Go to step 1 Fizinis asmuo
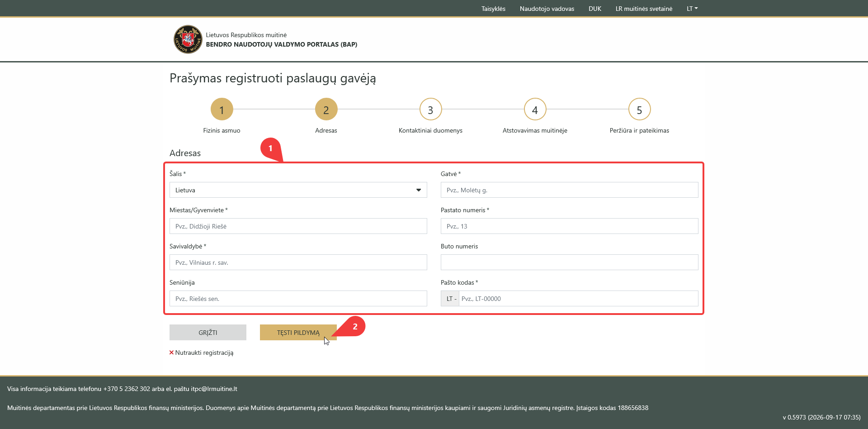Viewport: 868px width, 429px height. click(222, 110)
